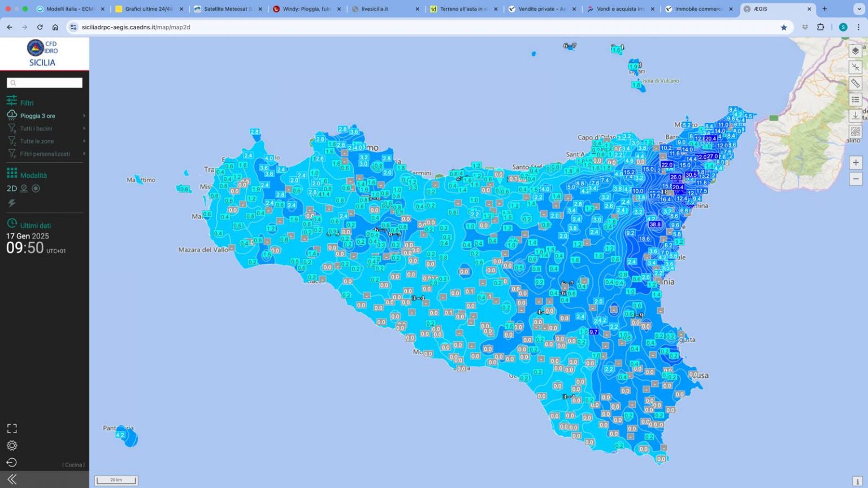Open the livesicilia.it browser tab
Image resolution: width=868 pixels, height=488 pixels.
384,9
